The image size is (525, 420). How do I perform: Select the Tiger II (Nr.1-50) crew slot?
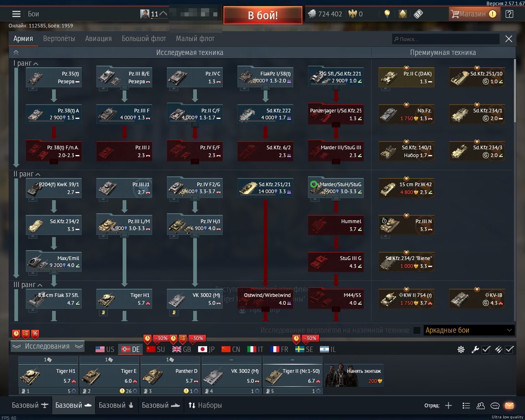[293, 375]
